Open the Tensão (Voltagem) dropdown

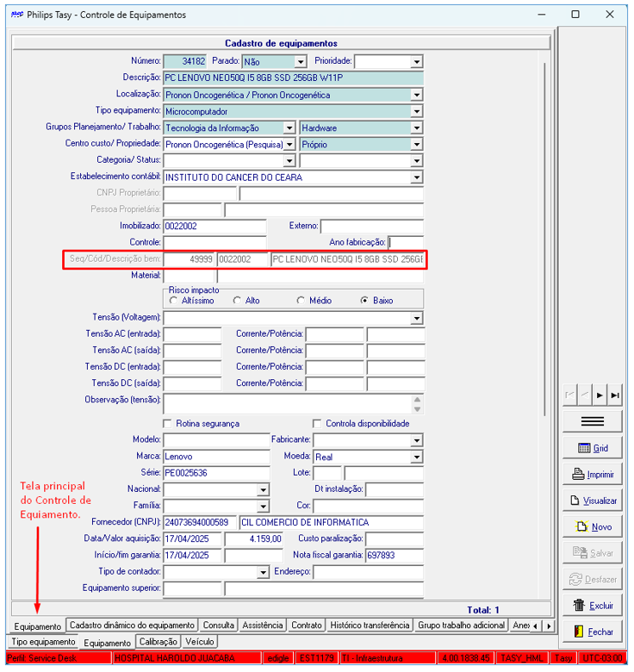[416, 318]
